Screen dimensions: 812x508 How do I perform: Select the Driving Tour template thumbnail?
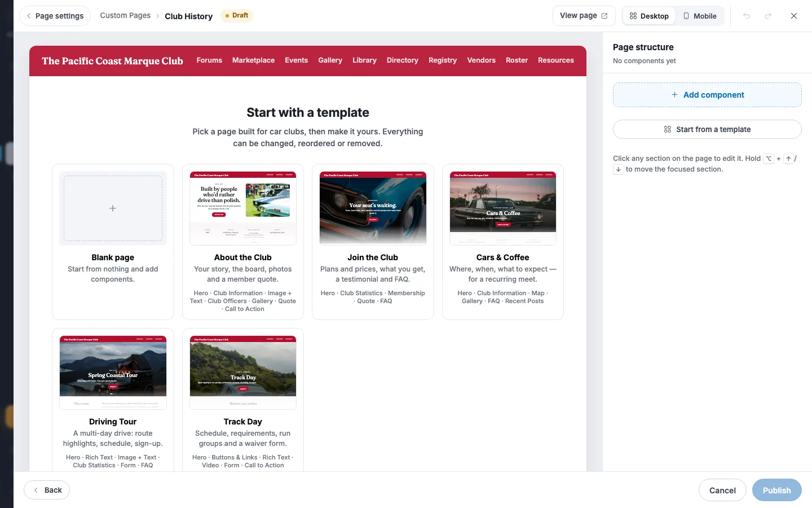coord(113,373)
